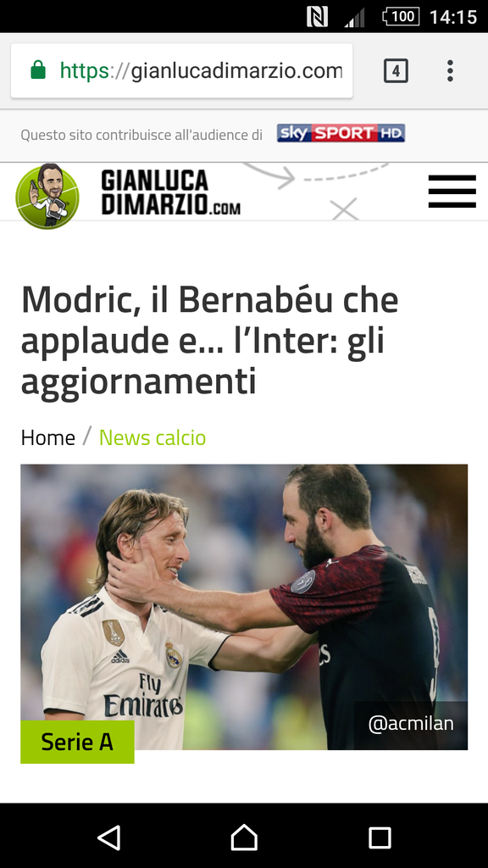488x868 pixels.
Task: Open the News calcio breadcrumb link
Action: pos(152,438)
